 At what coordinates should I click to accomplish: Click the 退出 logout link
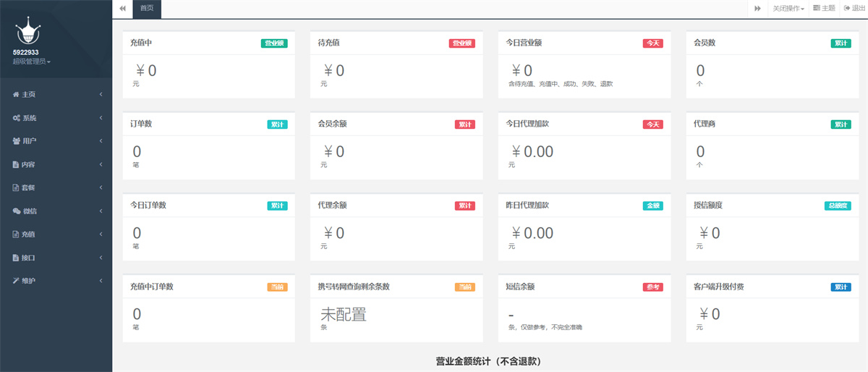point(854,9)
